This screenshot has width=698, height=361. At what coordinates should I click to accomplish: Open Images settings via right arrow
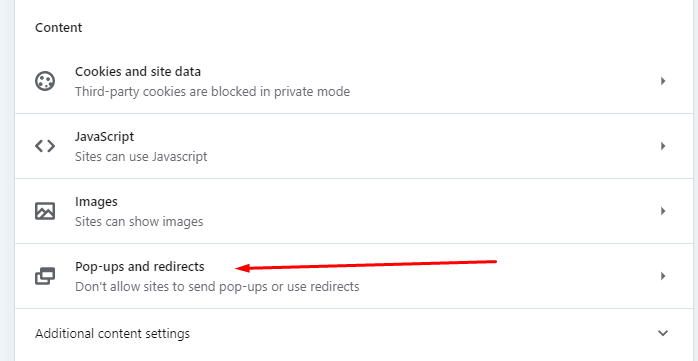663,211
